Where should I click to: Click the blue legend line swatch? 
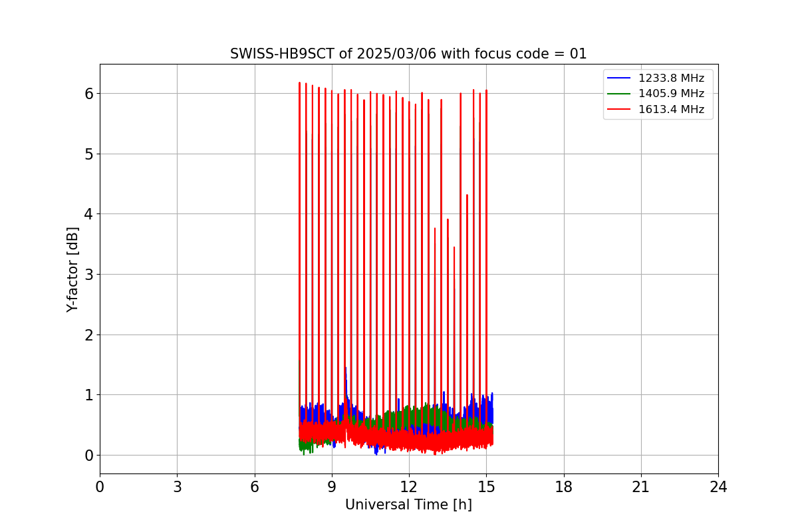(x=619, y=78)
